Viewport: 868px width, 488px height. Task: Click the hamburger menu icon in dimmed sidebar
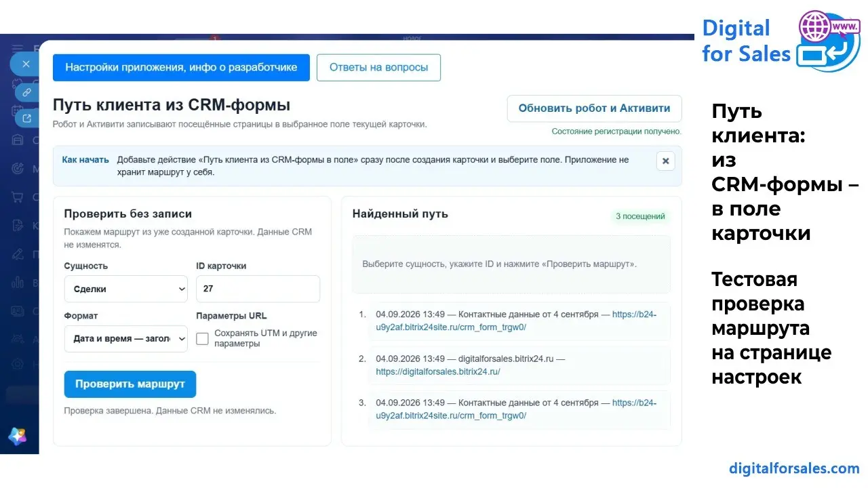(18, 48)
